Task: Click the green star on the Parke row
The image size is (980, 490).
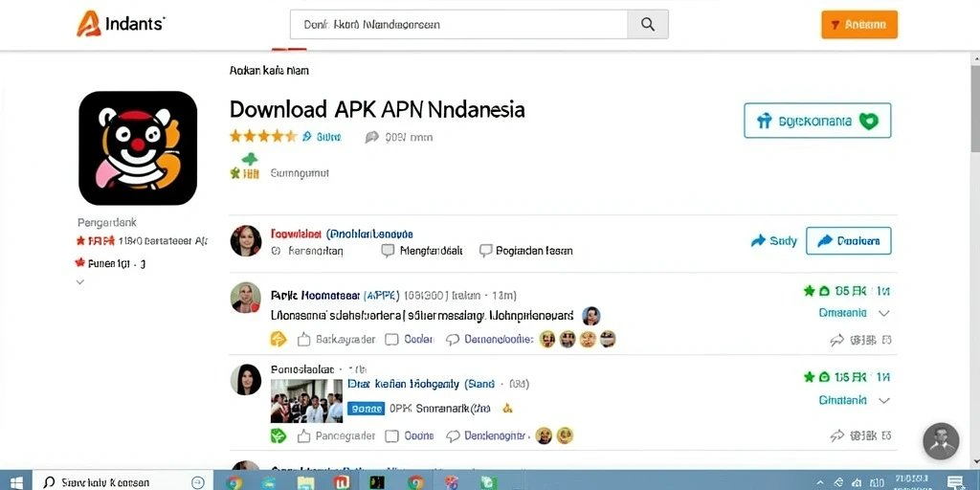Action: click(809, 291)
